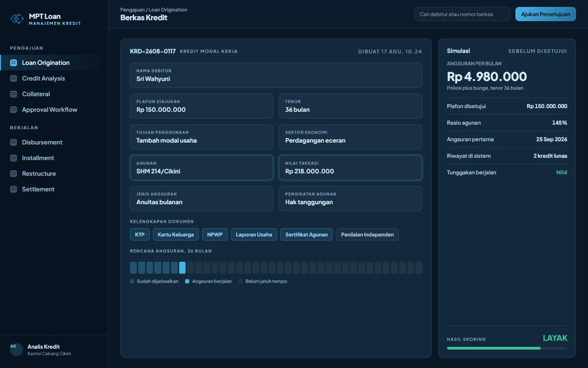
Task: Click the last installment bar in schedule
Action: pos(418,268)
